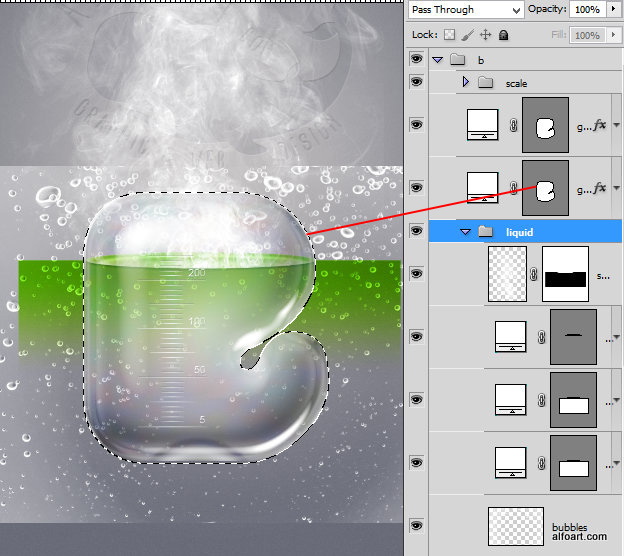Hide the layer with the thin-line mask
The width and height of the screenshot is (624, 556).
click(416, 337)
